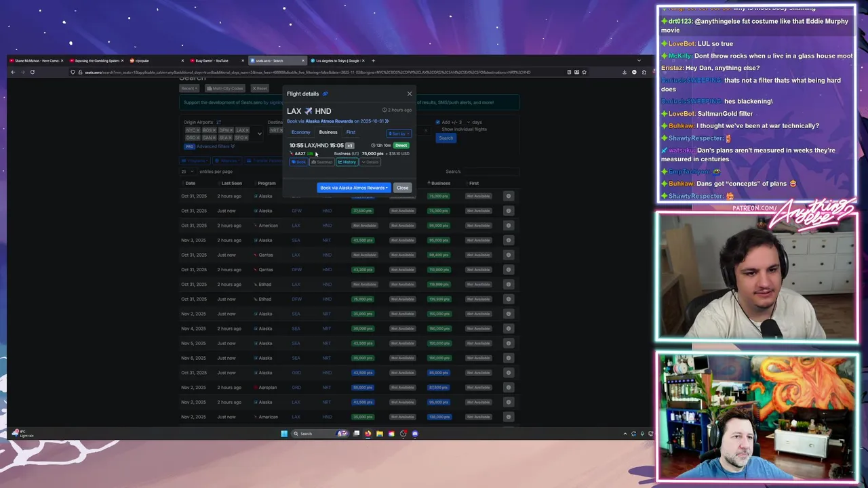Go back in the browser
868x488 pixels.
coord(12,72)
